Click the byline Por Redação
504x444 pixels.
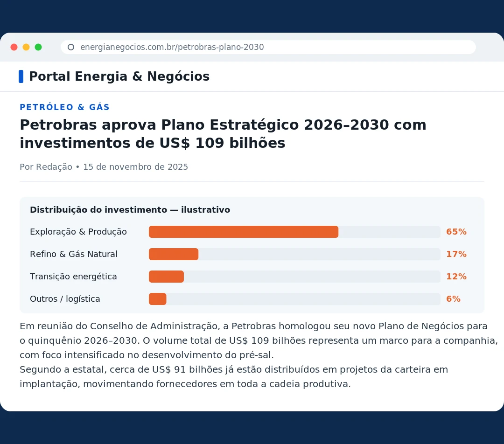[x=46, y=167]
